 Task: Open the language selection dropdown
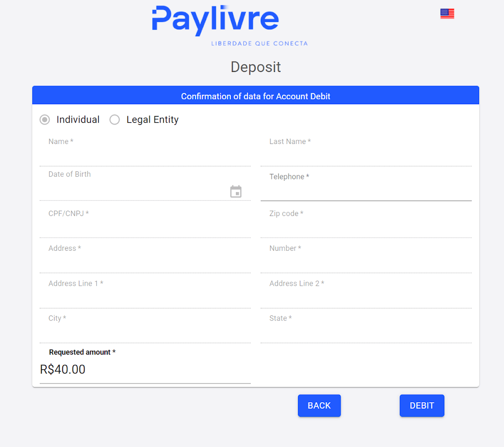[446, 13]
